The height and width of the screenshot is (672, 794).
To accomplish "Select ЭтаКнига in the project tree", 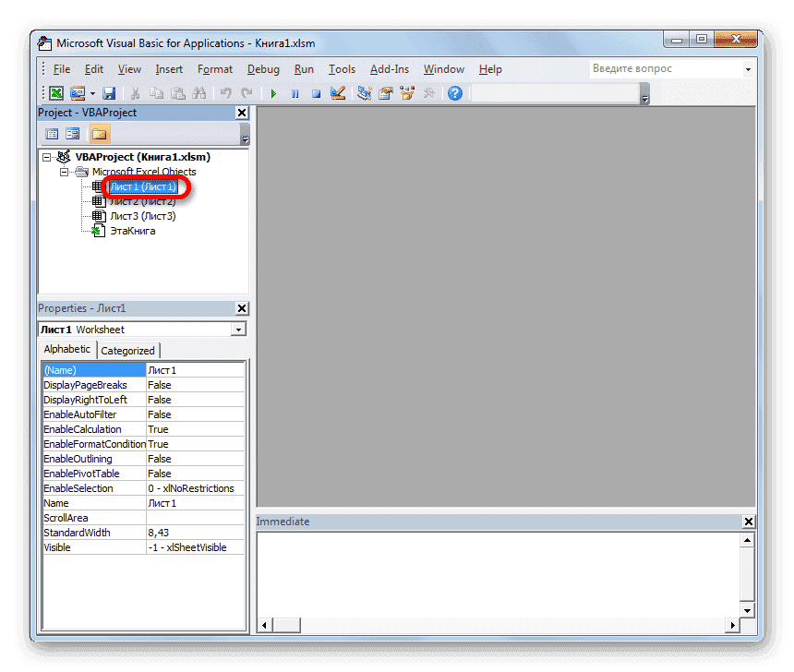I will point(131,230).
